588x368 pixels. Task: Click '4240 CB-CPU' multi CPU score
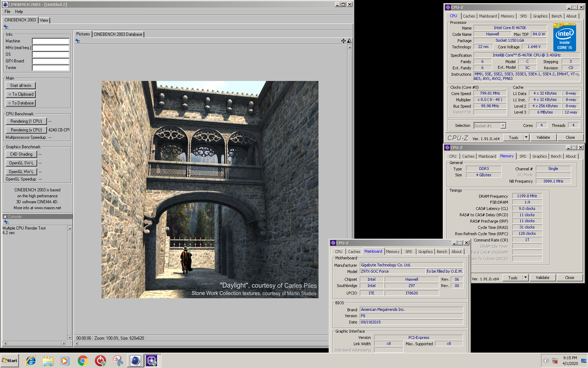pos(59,130)
